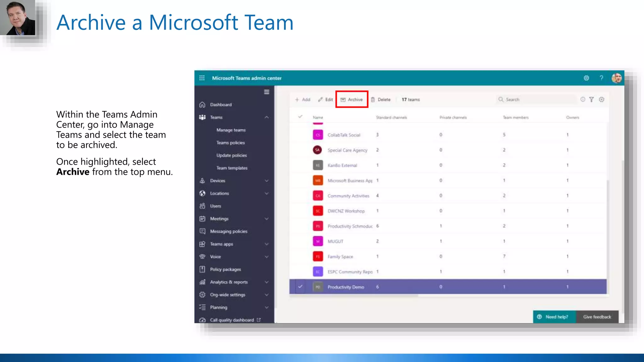Viewport: 644px width, 362px height.
Task: Click the Locations globe icon
Action: (203, 193)
